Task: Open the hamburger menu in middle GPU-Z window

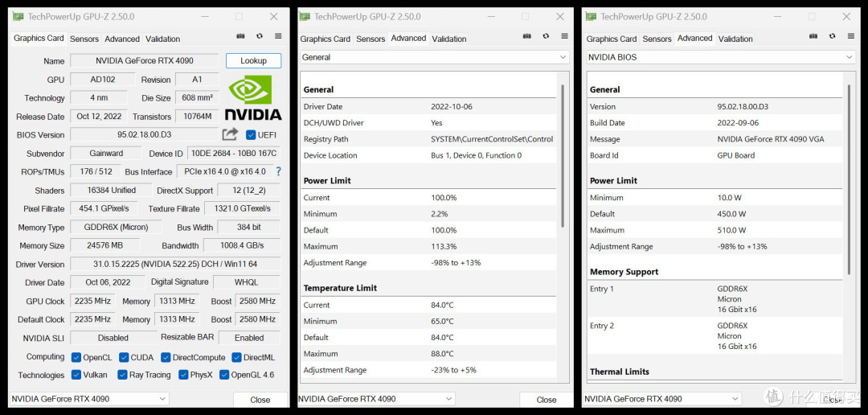Action: [x=564, y=36]
